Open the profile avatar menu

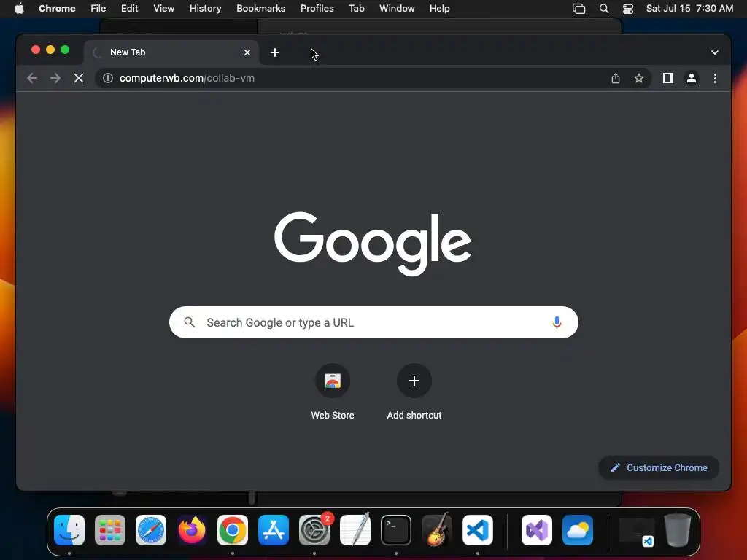click(x=692, y=78)
